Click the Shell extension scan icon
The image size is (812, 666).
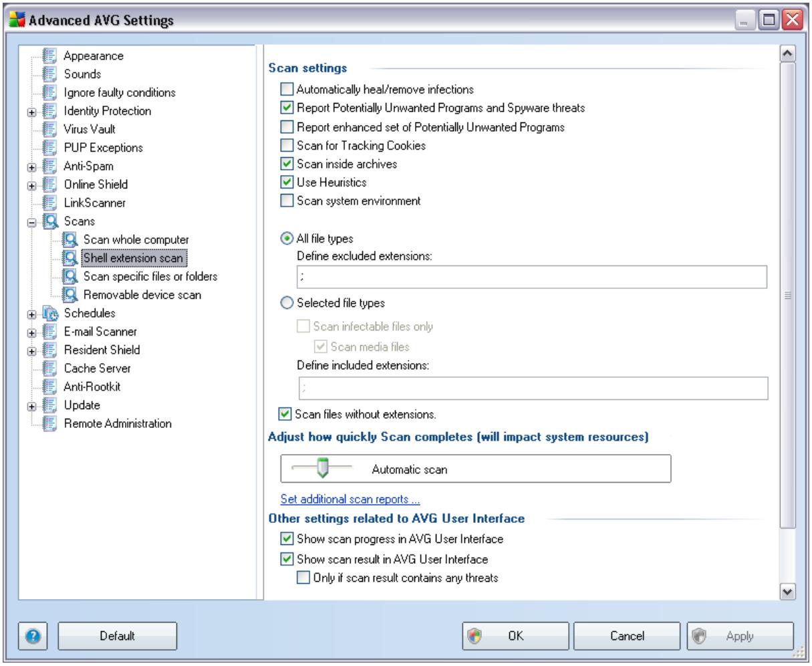click(x=70, y=258)
